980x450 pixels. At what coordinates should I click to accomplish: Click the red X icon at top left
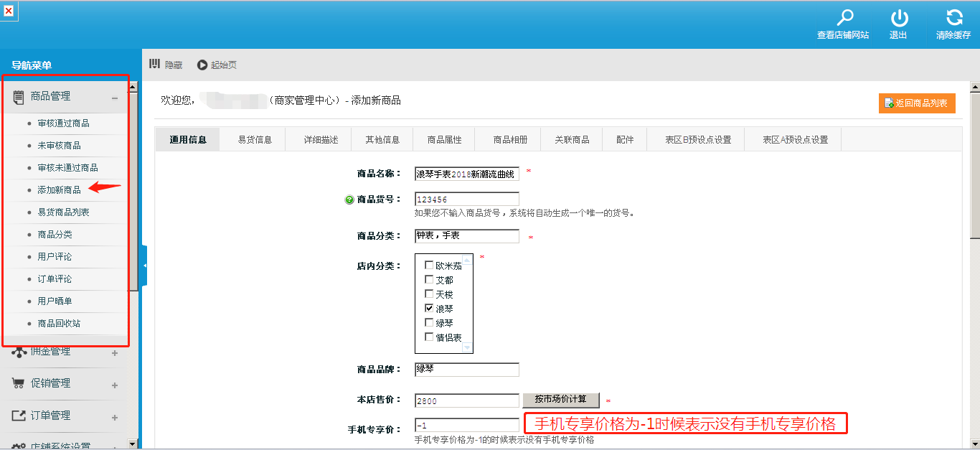[x=9, y=11]
